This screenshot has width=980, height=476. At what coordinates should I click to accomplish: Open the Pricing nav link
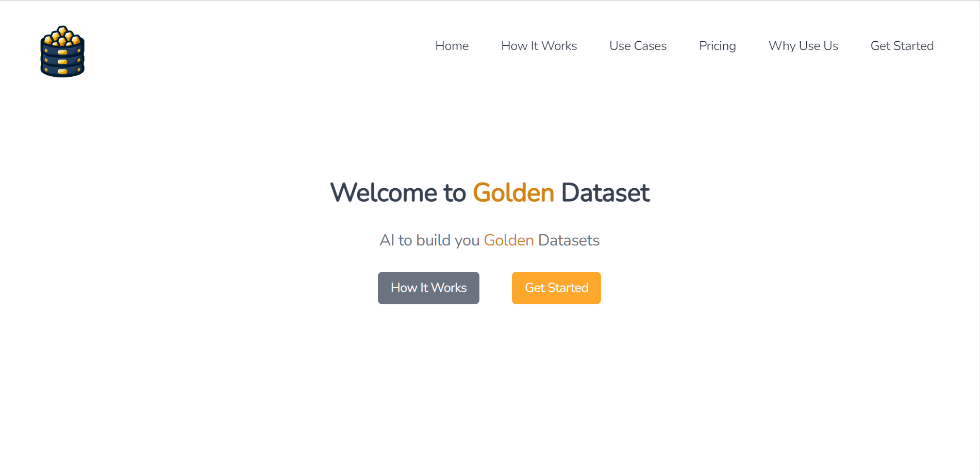717,46
